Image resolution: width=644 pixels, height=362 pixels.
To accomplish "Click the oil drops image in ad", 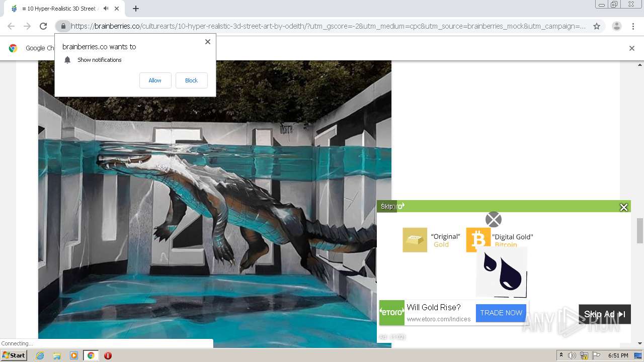I will [502, 272].
